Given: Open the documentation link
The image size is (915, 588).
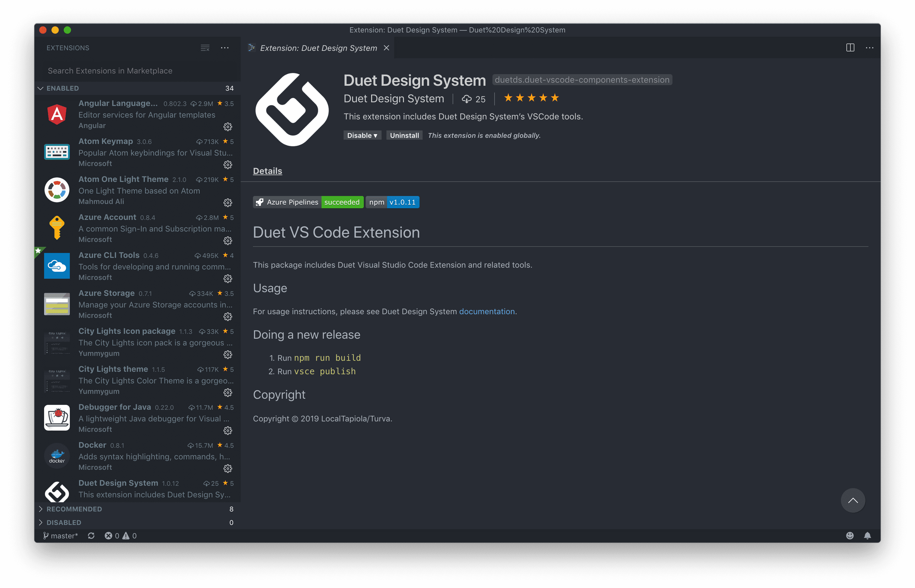Looking at the screenshot, I should 487,311.
